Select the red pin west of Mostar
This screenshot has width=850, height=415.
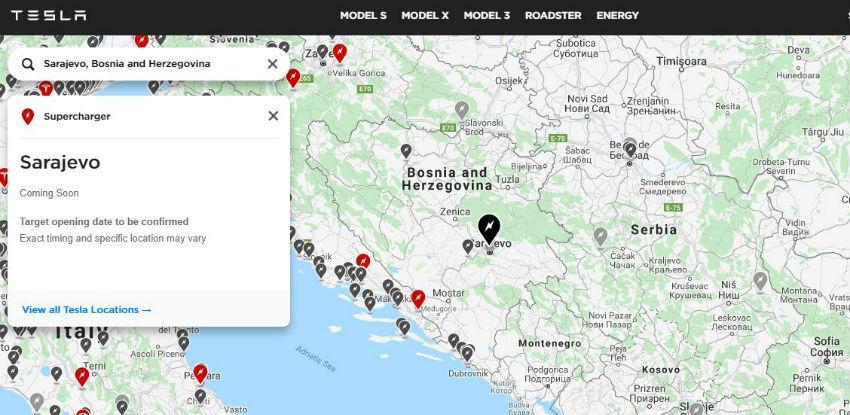[x=418, y=299]
